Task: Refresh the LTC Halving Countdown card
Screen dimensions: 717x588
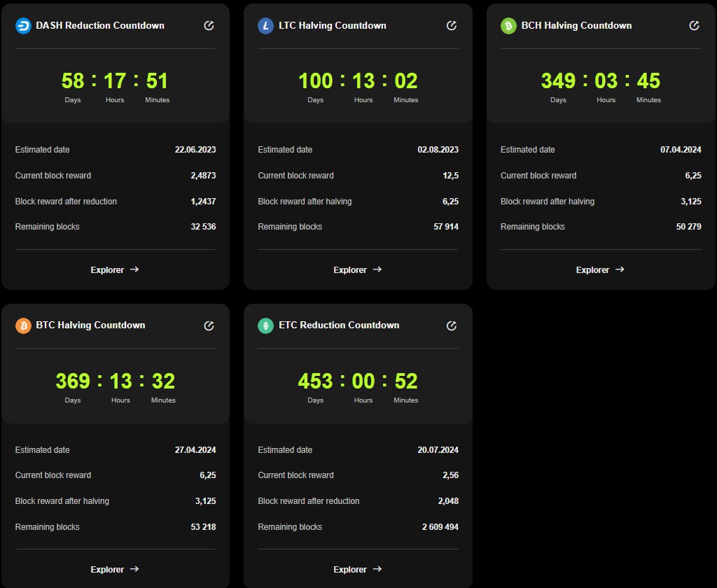Action: click(452, 26)
